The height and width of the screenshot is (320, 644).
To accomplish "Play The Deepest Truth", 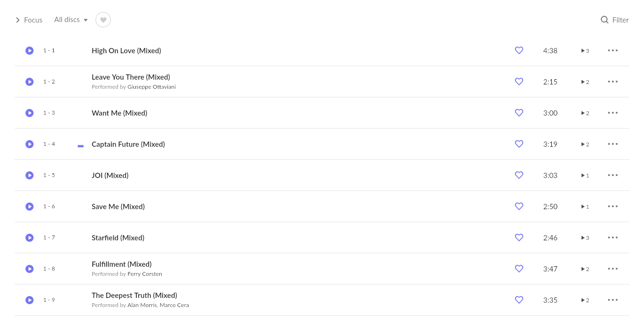I will coord(29,300).
